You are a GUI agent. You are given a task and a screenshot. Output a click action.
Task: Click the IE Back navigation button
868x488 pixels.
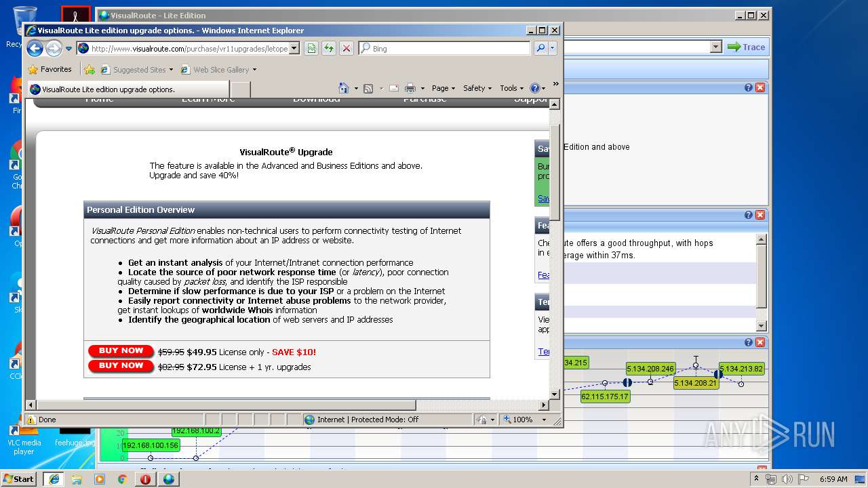35,48
